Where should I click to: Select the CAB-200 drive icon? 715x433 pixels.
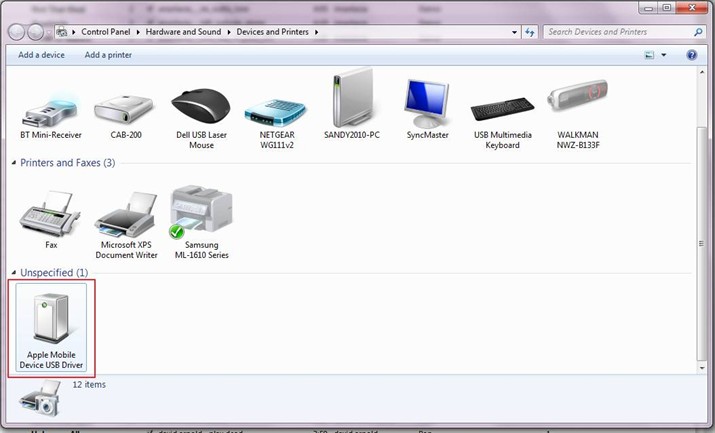(124, 109)
